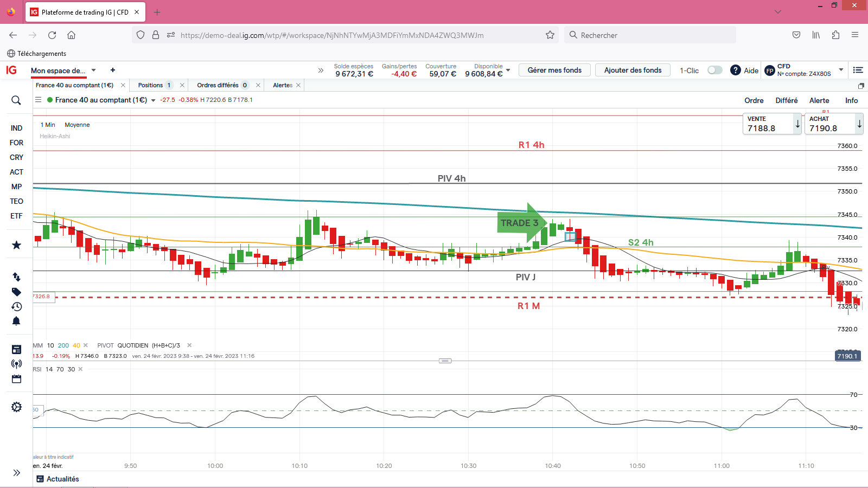Open the signals broadcast icon in sidebar
Viewport: 868px width, 488px height.
click(x=16, y=364)
